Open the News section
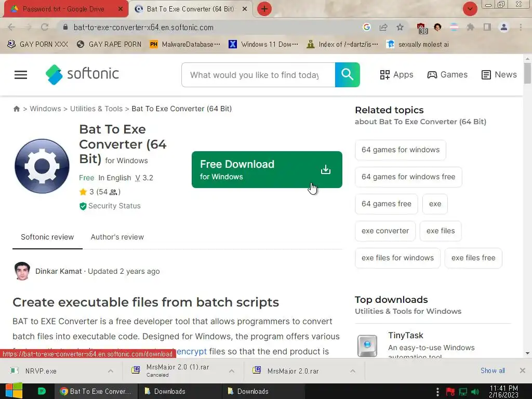 click(499, 75)
